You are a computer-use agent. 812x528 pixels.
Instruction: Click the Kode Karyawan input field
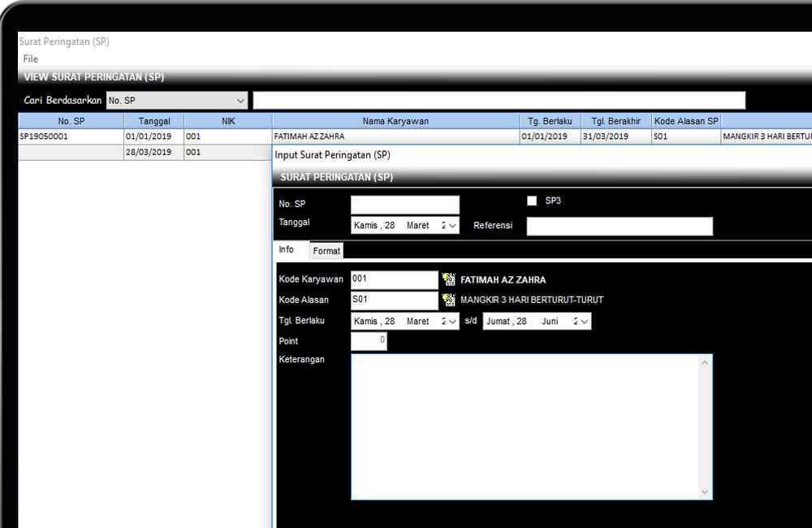click(x=394, y=279)
